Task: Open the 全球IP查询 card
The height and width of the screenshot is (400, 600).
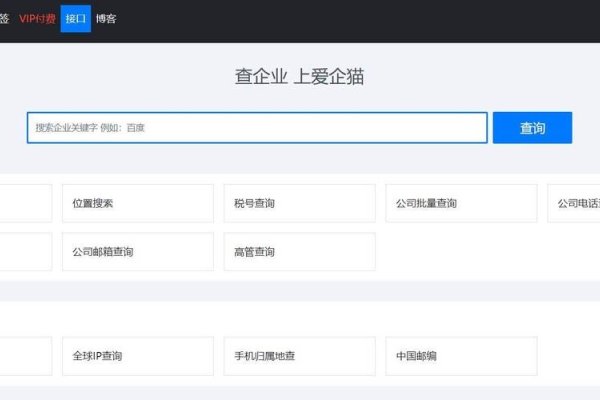Action: tap(138, 356)
